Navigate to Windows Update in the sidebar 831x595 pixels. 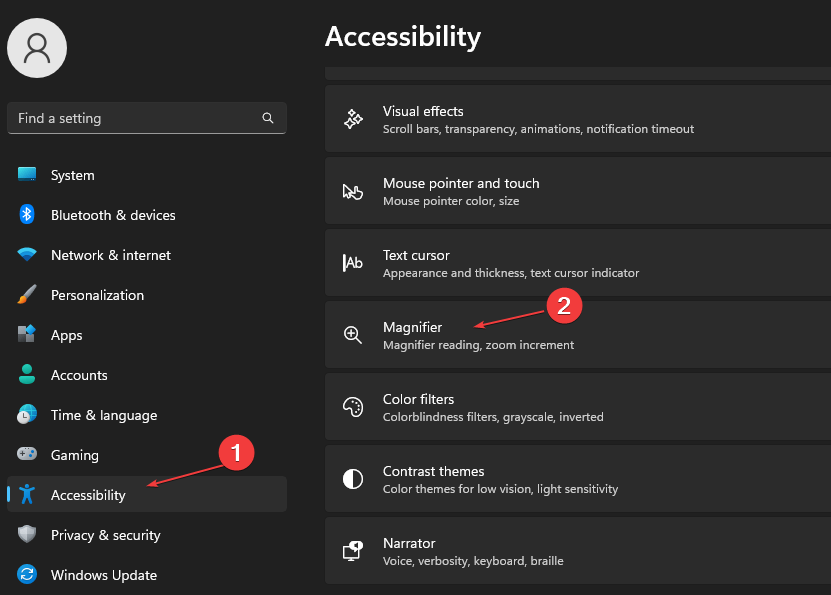103,575
